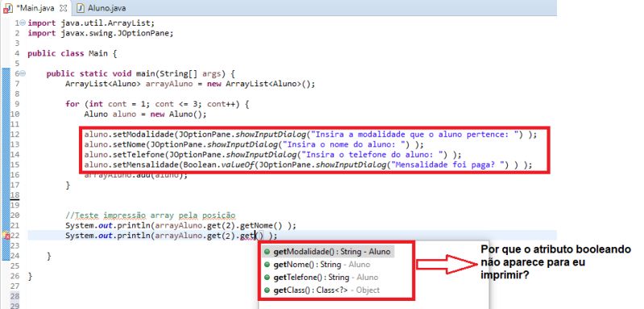Click the error marker at line 22
Screen dimensions: 644x309
pyautogui.click(x=6, y=236)
